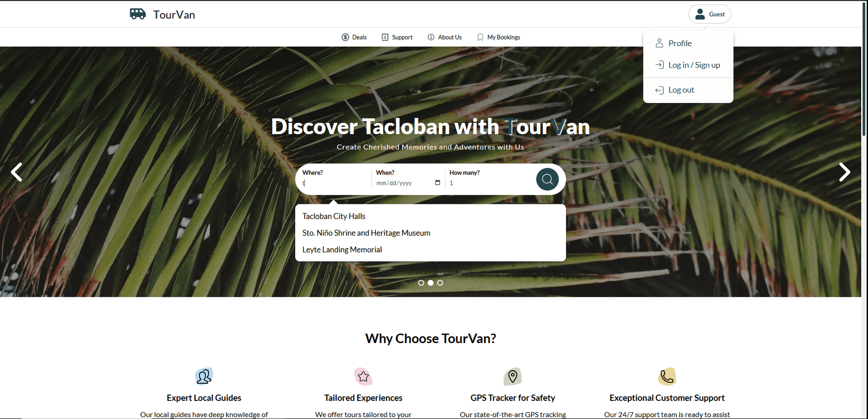Select the first carousel indicator dot
The image size is (868, 419).
tap(421, 283)
